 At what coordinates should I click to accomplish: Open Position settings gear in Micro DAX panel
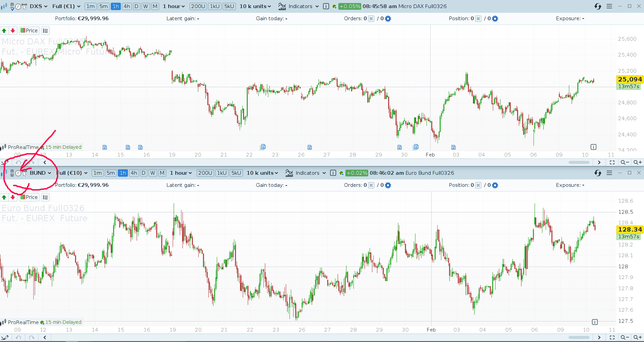coord(495,19)
